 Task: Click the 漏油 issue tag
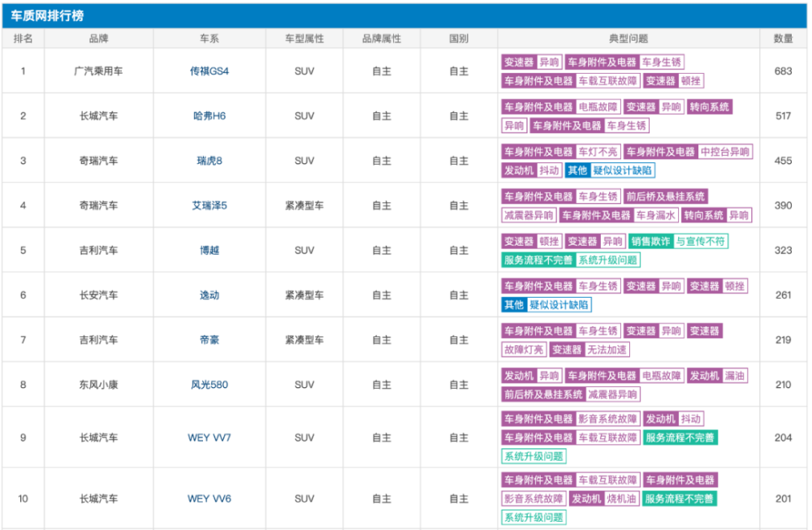pos(734,376)
